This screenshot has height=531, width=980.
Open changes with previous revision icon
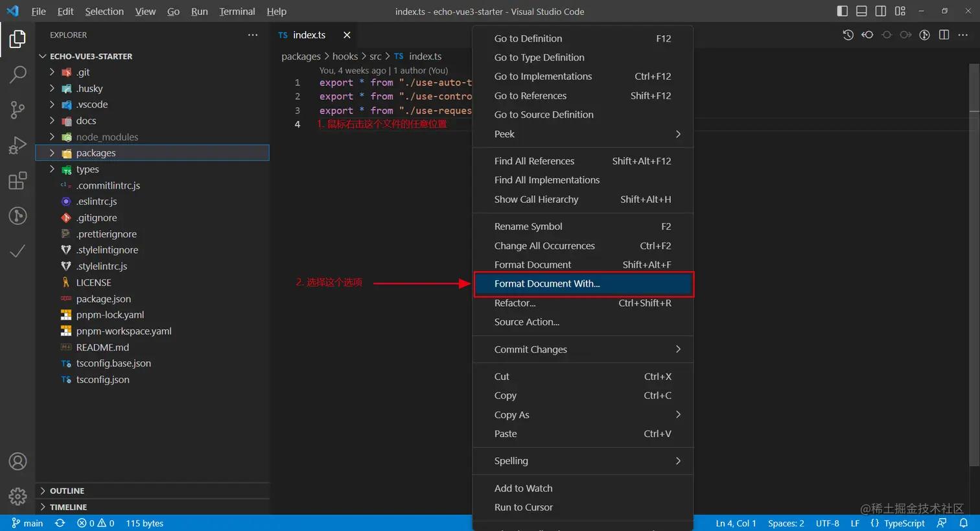(x=867, y=35)
